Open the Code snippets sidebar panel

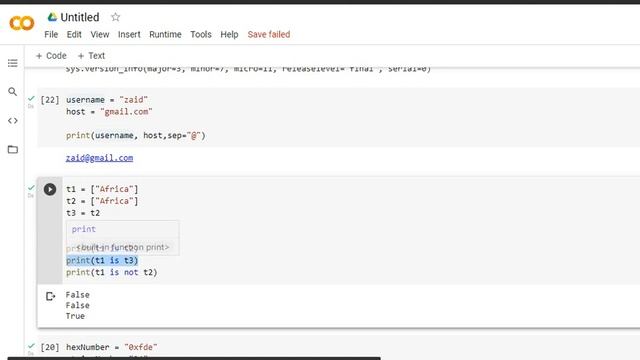13,120
